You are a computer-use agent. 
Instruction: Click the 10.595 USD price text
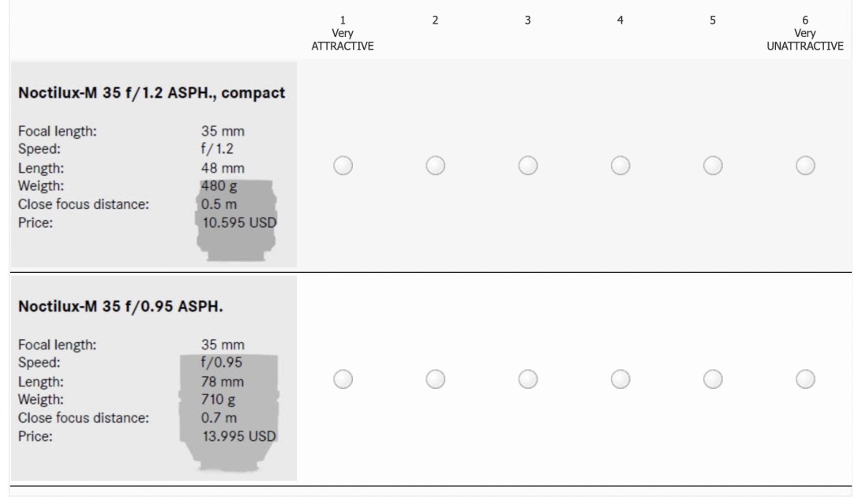point(240,222)
